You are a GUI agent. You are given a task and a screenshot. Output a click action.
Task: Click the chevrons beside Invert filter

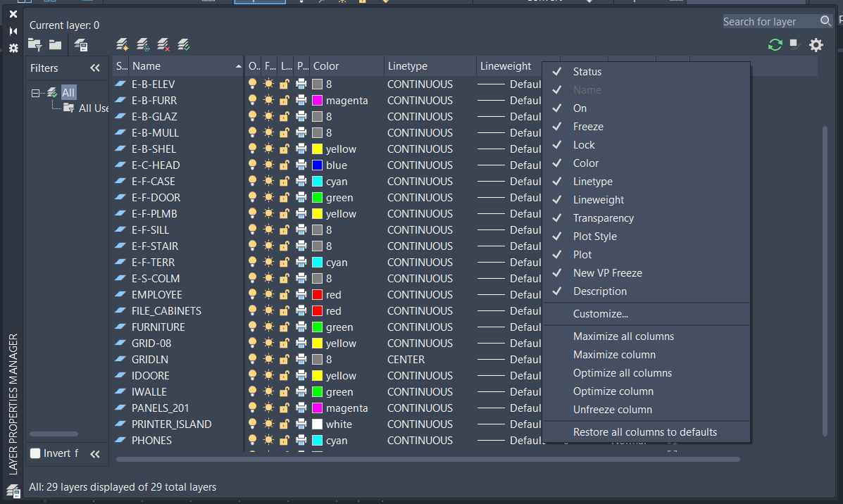(x=95, y=454)
